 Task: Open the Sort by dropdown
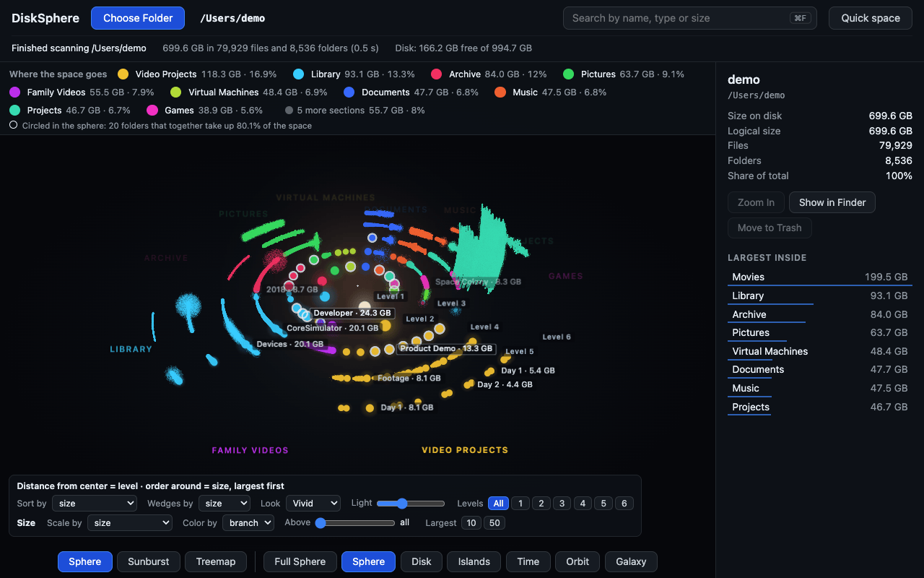(x=95, y=504)
